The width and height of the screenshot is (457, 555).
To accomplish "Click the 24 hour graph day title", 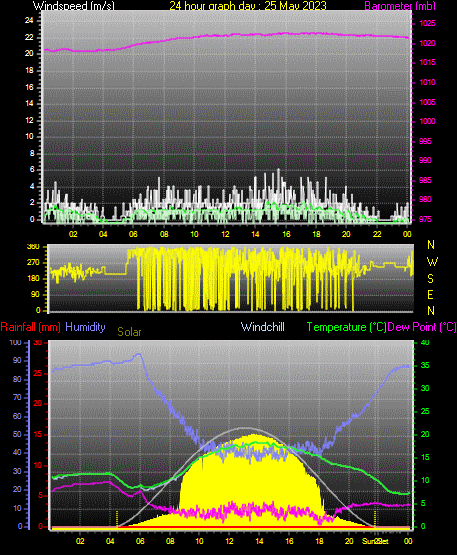I will (x=248, y=6).
